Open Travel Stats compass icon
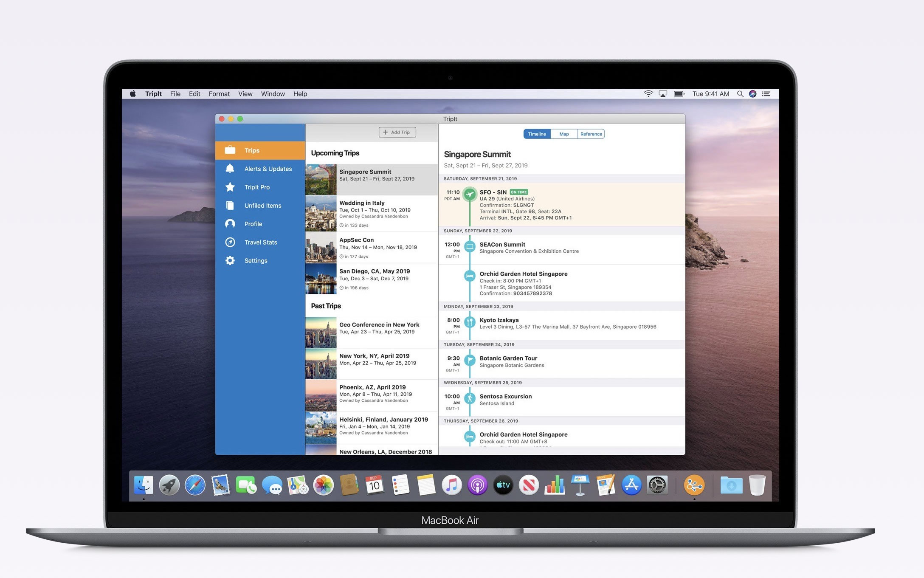 [x=230, y=242]
